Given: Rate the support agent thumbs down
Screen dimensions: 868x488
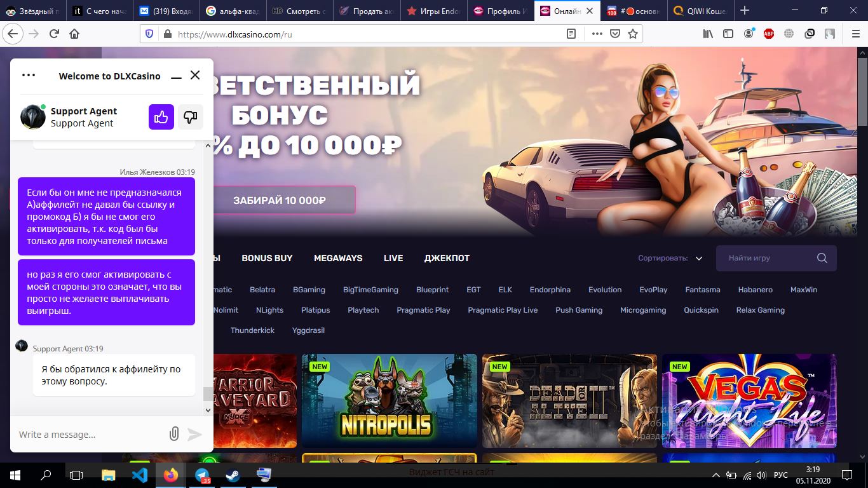Looking at the screenshot, I should pos(191,117).
